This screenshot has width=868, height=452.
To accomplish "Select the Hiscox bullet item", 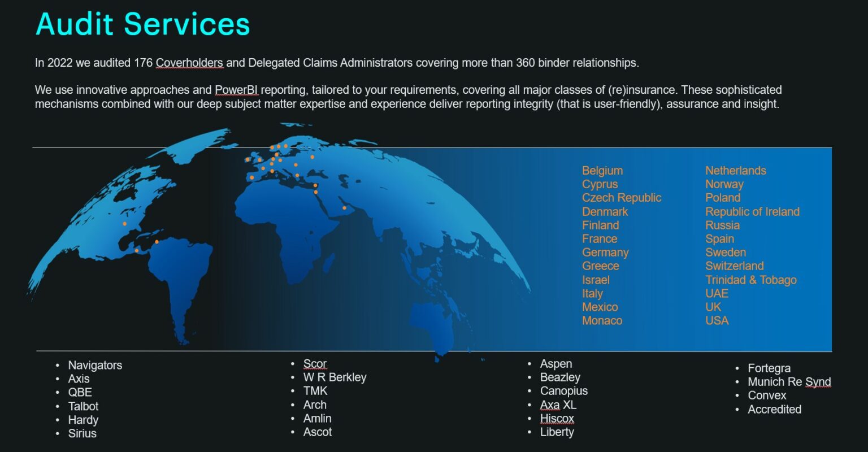I will click(557, 419).
